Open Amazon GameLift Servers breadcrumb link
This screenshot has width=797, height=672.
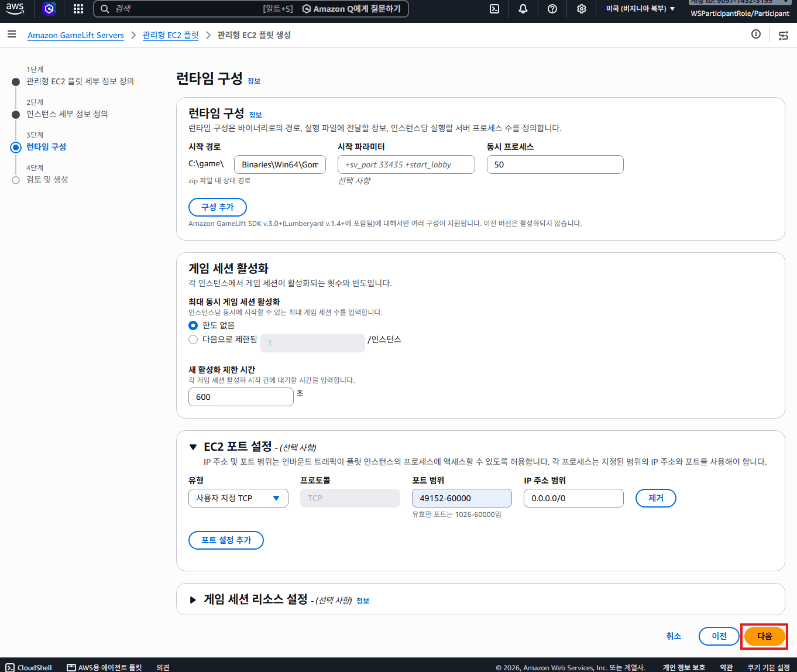click(x=76, y=35)
